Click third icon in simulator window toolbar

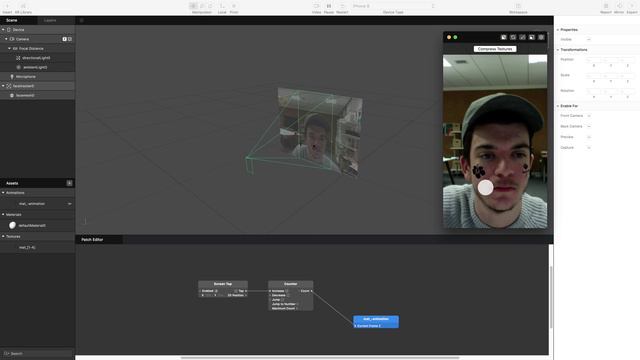pyautogui.click(x=522, y=37)
